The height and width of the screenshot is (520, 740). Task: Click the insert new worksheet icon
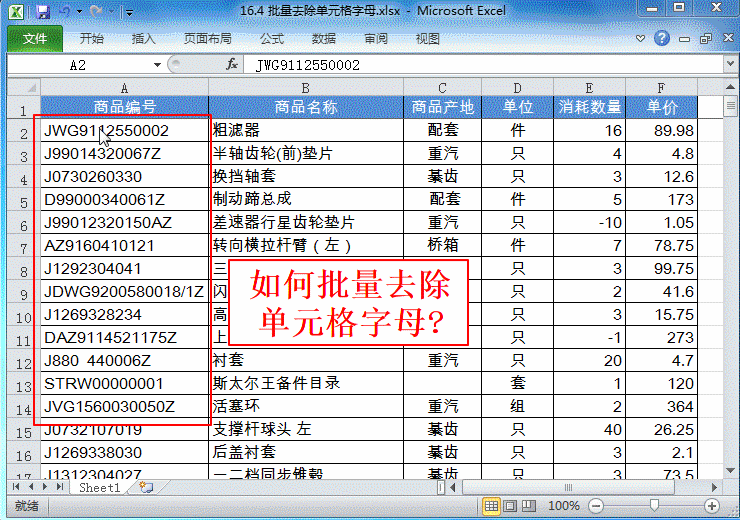pyautogui.click(x=146, y=487)
